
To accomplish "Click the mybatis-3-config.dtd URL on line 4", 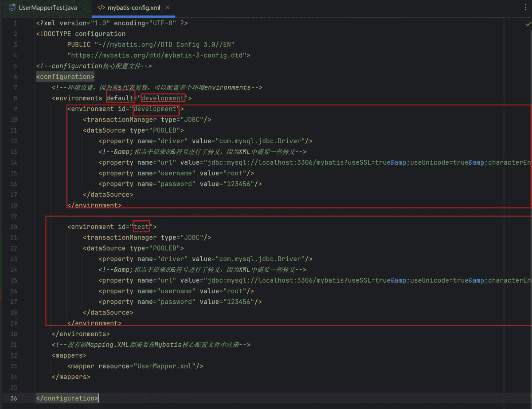I will click(x=159, y=55).
